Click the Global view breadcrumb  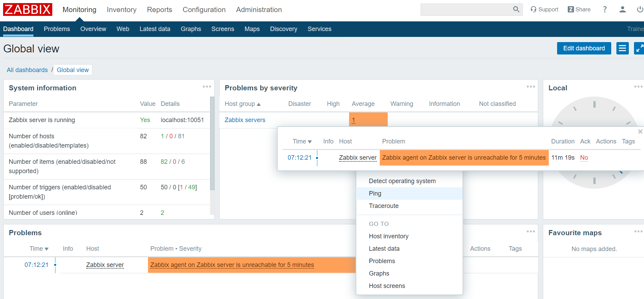pyautogui.click(x=73, y=70)
